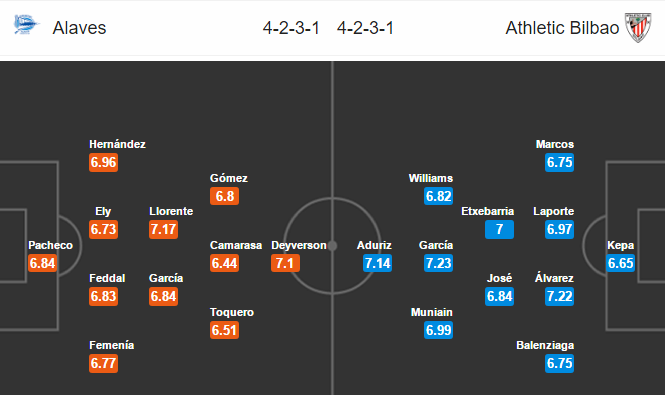Open the Alaves team name link

(79, 28)
